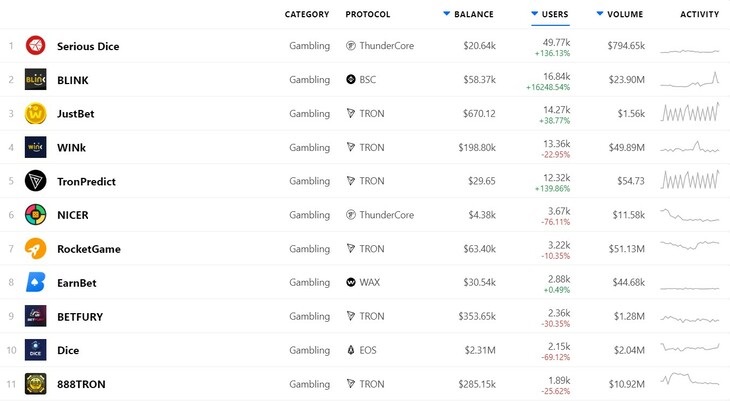
Task: Click the $54.73 volume value
Action: [631, 181]
